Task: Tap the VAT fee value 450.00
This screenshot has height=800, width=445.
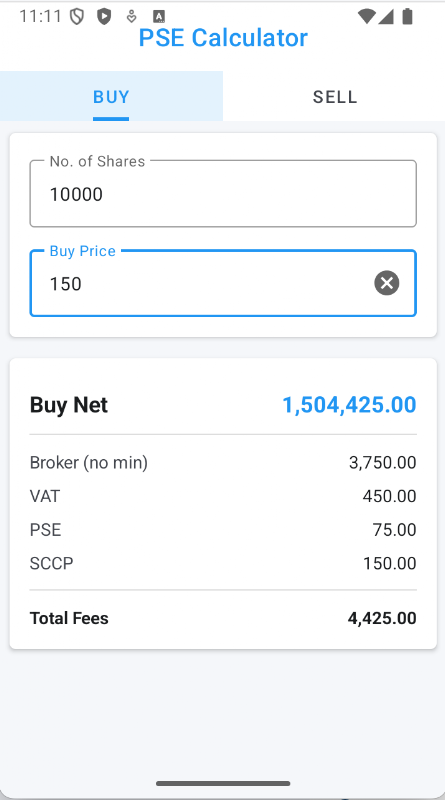Action: tap(389, 496)
